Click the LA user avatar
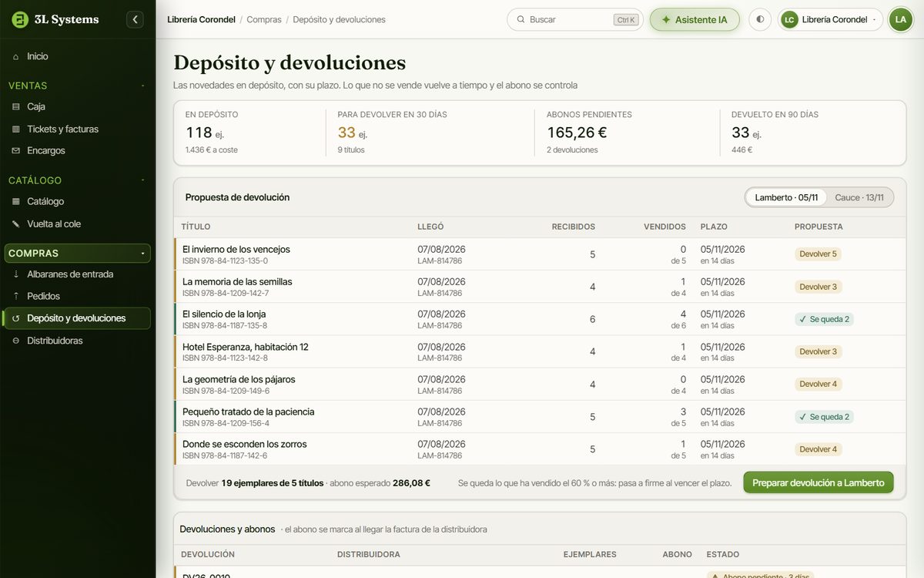This screenshot has width=924, height=578. [900, 19]
